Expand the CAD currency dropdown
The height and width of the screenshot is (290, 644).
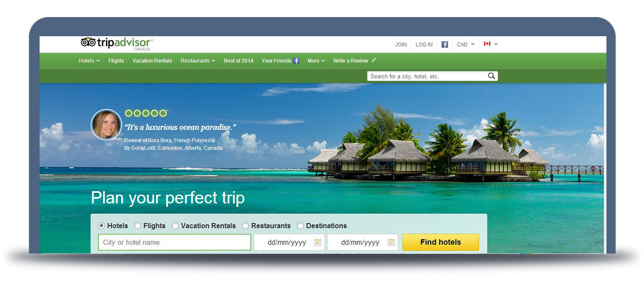click(466, 44)
